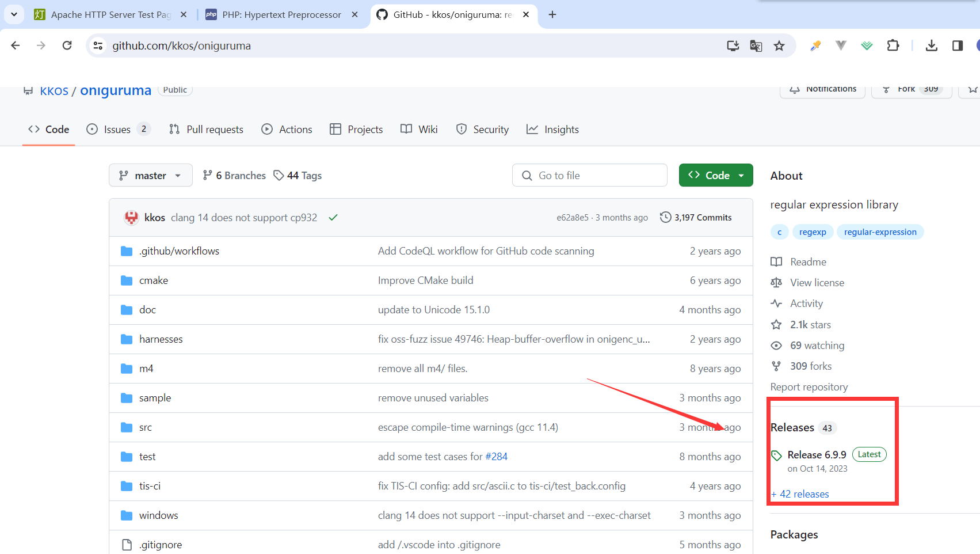The width and height of the screenshot is (980, 554).
Task: Open commit hash e62a8e5
Action: 573,218
